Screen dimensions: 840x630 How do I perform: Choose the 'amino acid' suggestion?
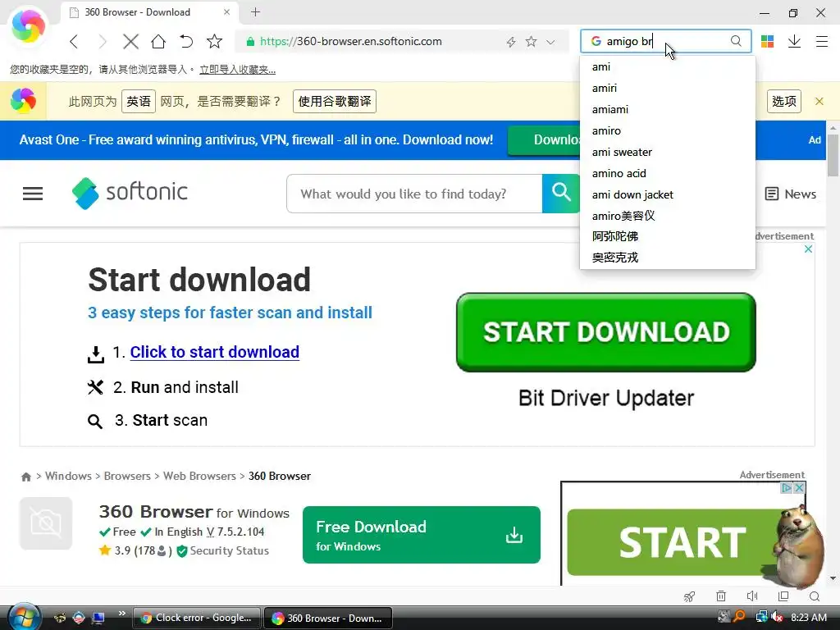pyautogui.click(x=668, y=173)
